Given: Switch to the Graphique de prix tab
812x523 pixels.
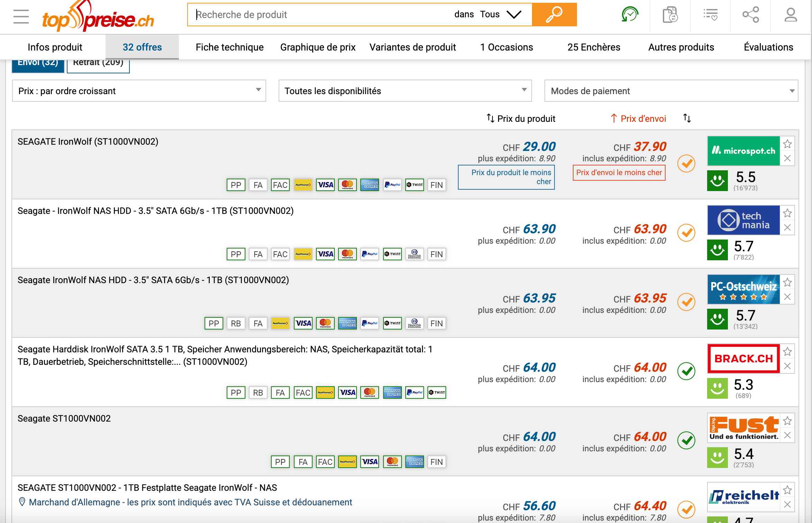Looking at the screenshot, I should (x=318, y=47).
